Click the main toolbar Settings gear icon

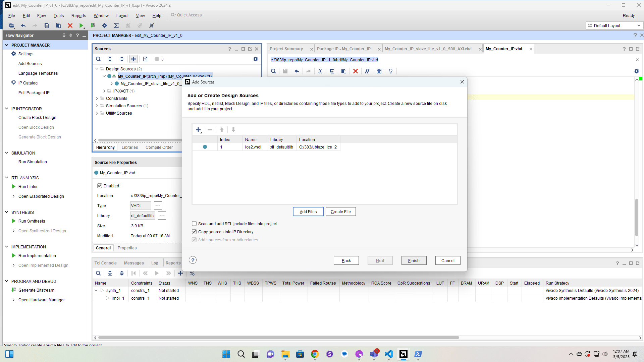pyautogui.click(x=105, y=25)
